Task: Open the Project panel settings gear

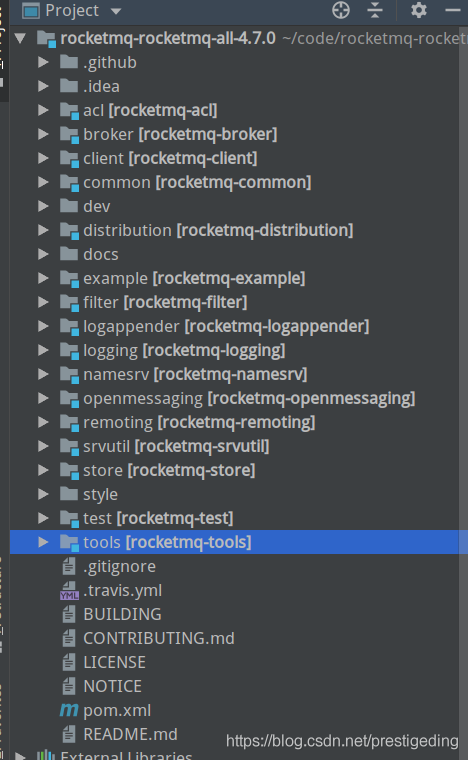Action: [419, 10]
